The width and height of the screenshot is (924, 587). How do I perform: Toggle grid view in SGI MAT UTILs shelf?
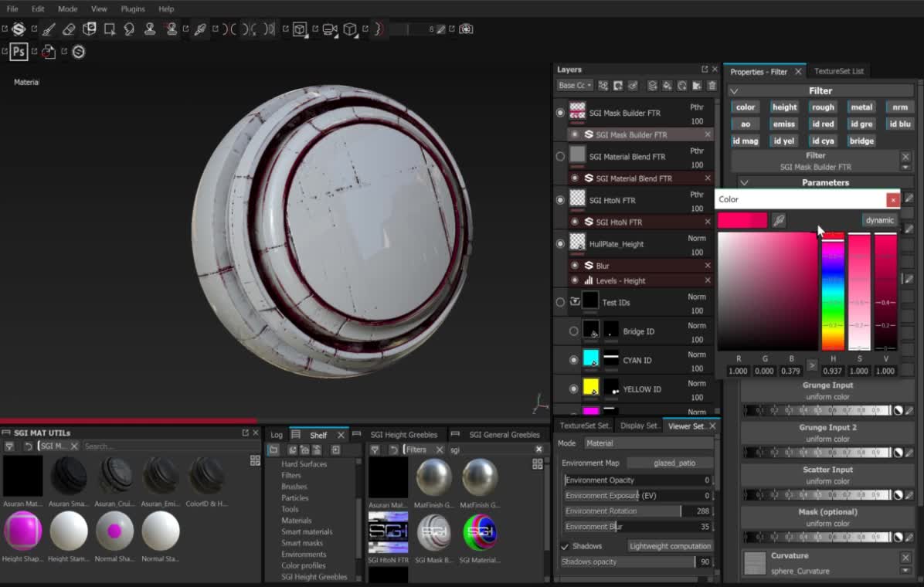click(255, 460)
